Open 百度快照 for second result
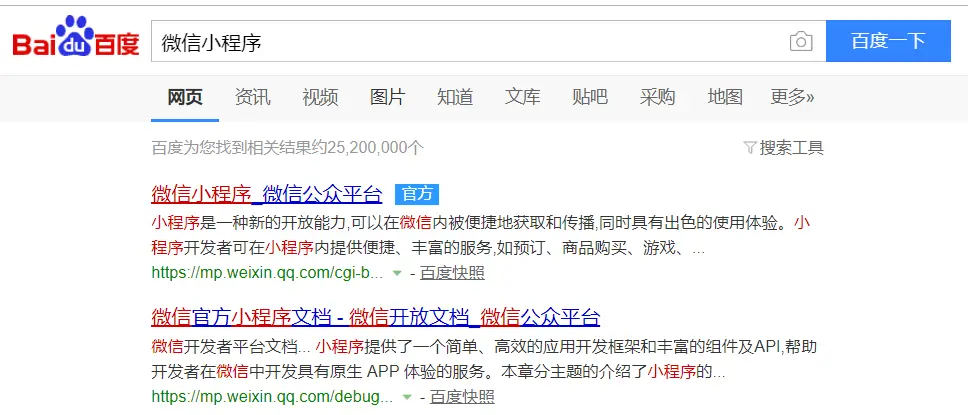 pyautogui.click(x=462, y=396)
